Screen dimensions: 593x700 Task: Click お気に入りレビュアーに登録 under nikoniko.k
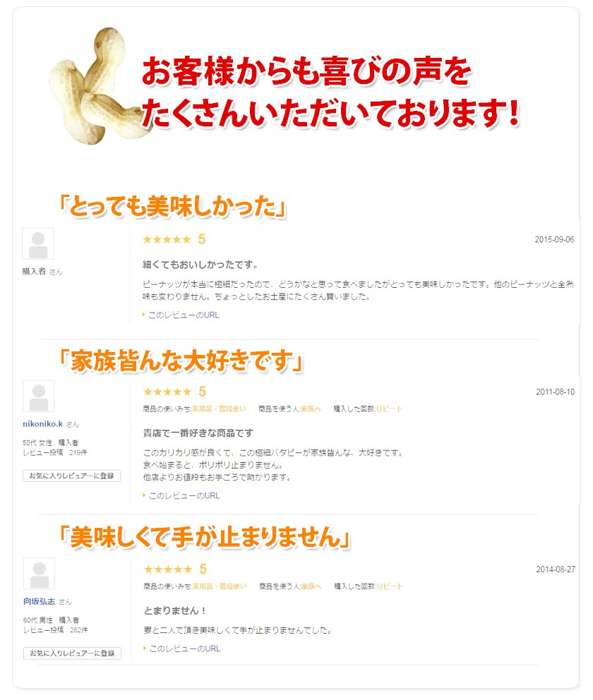(71, 476)
